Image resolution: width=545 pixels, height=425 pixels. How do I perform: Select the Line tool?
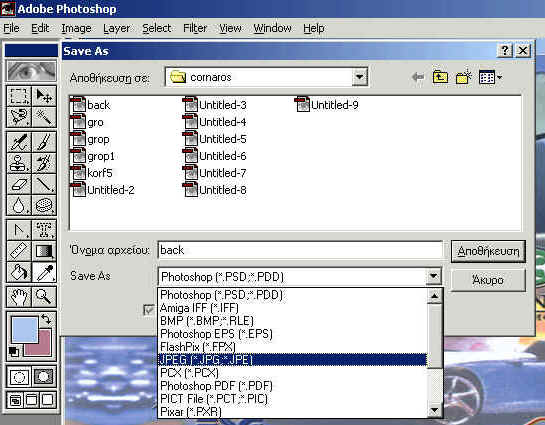(x=44, y=184)
